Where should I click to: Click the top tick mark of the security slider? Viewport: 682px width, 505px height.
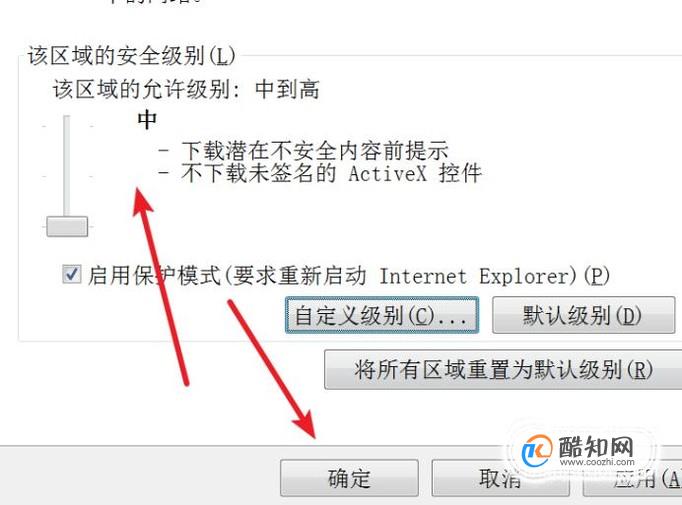[x=67, y=126]
